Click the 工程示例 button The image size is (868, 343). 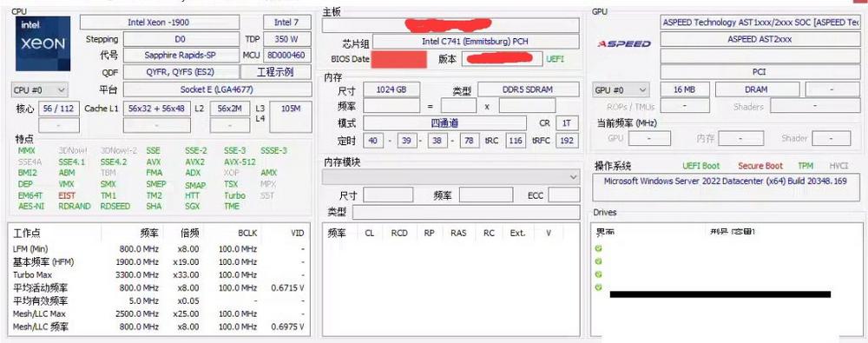pos(276,72)
